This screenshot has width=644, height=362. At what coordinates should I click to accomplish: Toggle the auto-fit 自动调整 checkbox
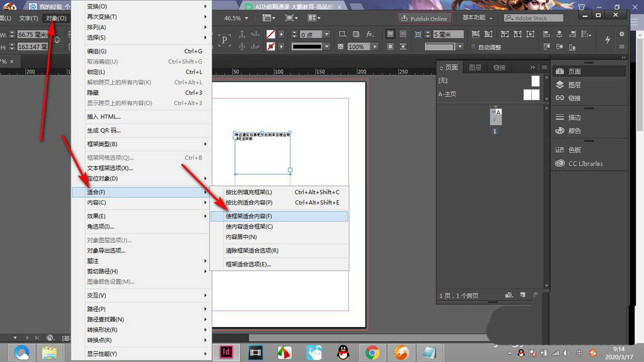[x=473, y=47]
